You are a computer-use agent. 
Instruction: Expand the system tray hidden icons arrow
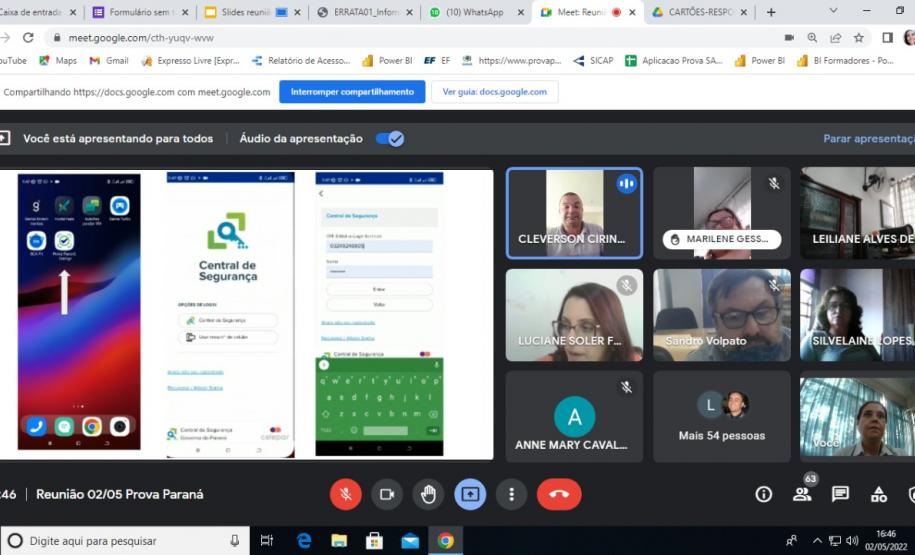818,541
